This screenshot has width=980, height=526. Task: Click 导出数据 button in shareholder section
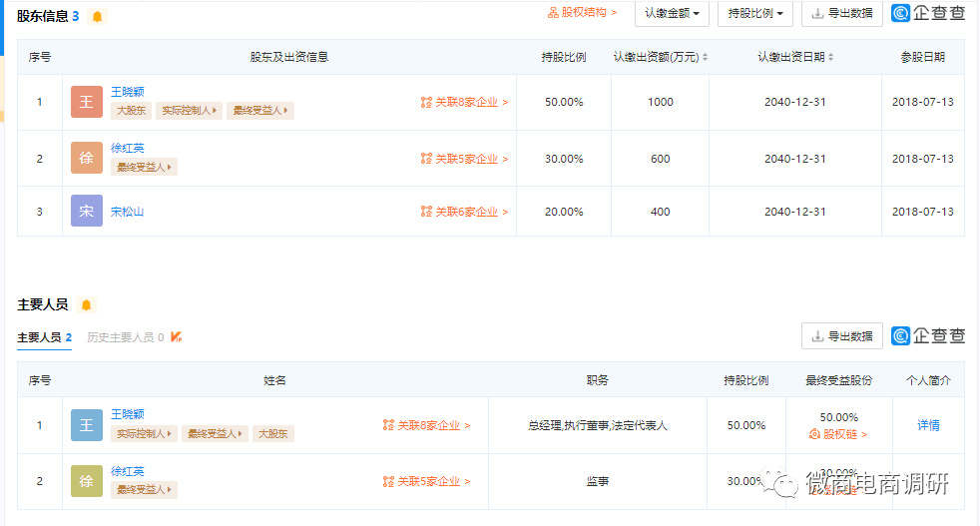coord(842,13)
